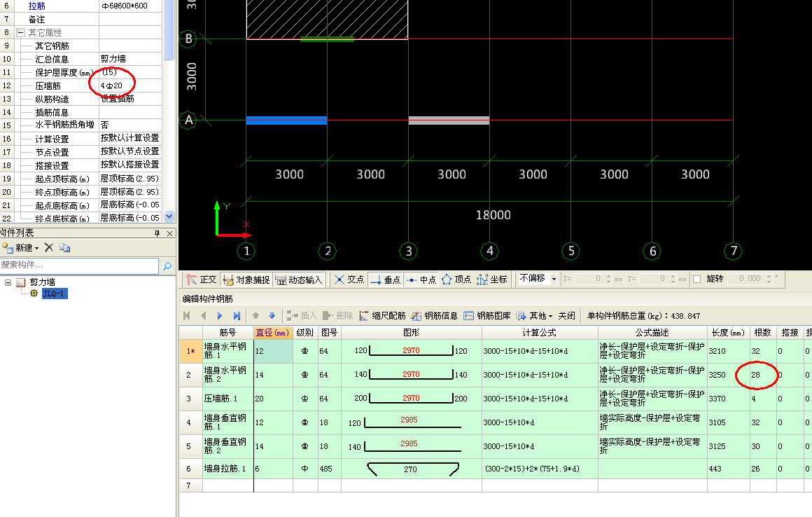812x517 pixels.
Task: Click the 公式描述 column header
Action: point(652,333)
